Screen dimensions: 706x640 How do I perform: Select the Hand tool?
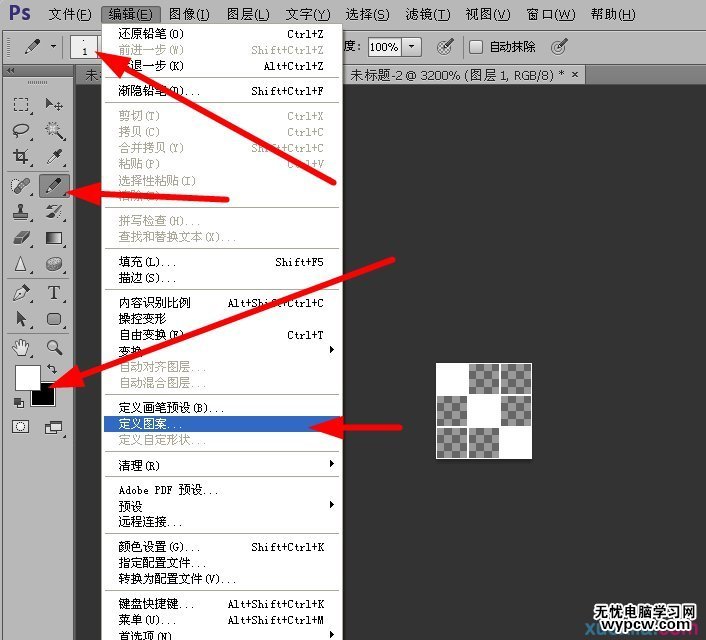click(x=21, y=347)
